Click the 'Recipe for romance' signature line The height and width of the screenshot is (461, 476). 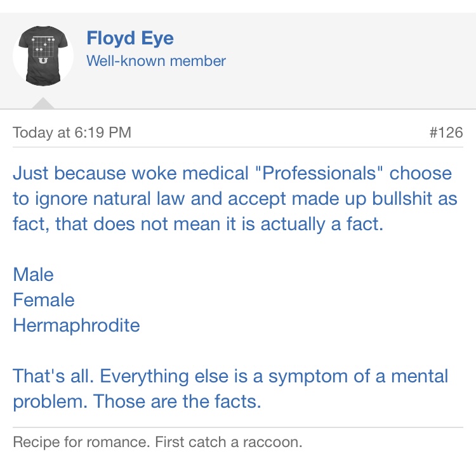click(x=157, y=442)
